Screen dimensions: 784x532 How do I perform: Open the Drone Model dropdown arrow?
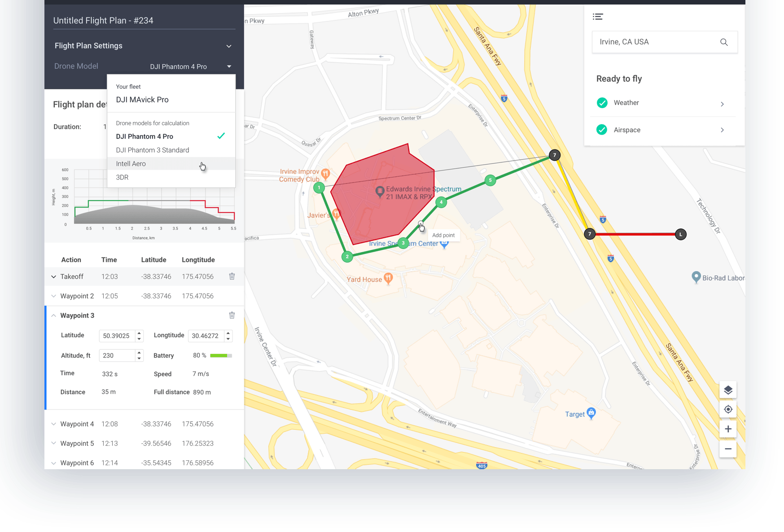[229, 66]
